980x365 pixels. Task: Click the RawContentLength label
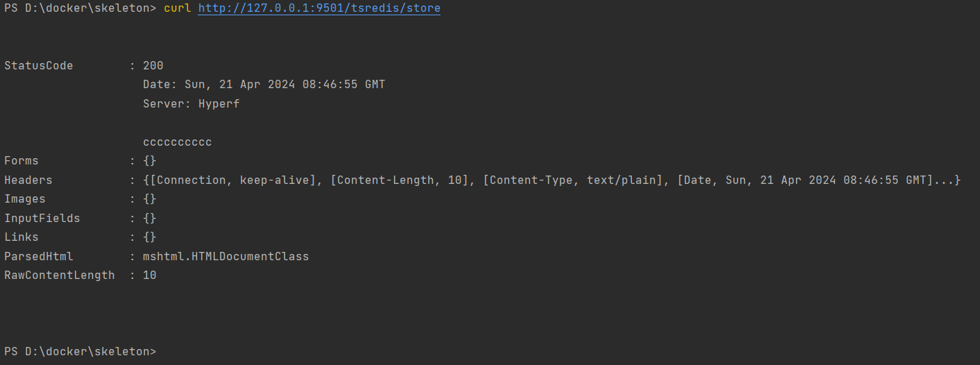coord(60,275)
